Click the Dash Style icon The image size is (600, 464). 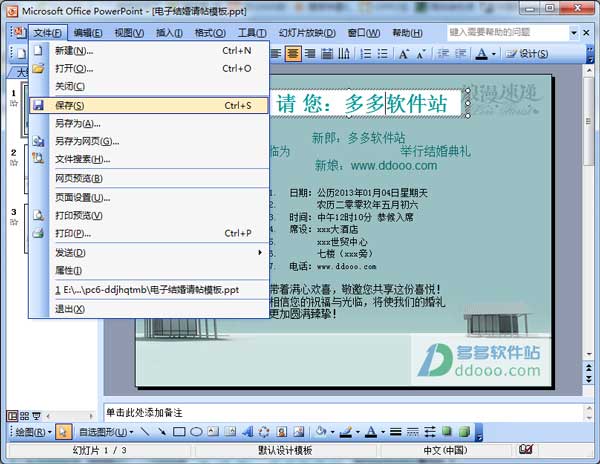click(x=412, y=432)
